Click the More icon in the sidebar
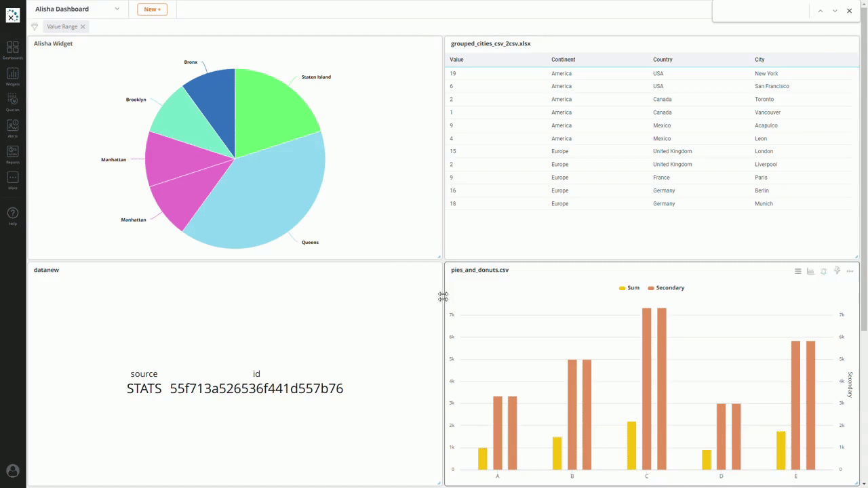 [x=13, y=178]
